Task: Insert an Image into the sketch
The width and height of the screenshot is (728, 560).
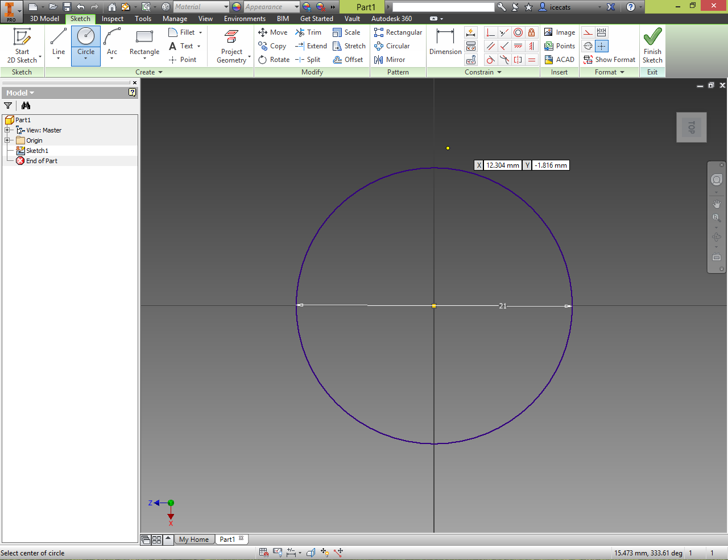Action: pyautogui.click(x=559, y=32)
